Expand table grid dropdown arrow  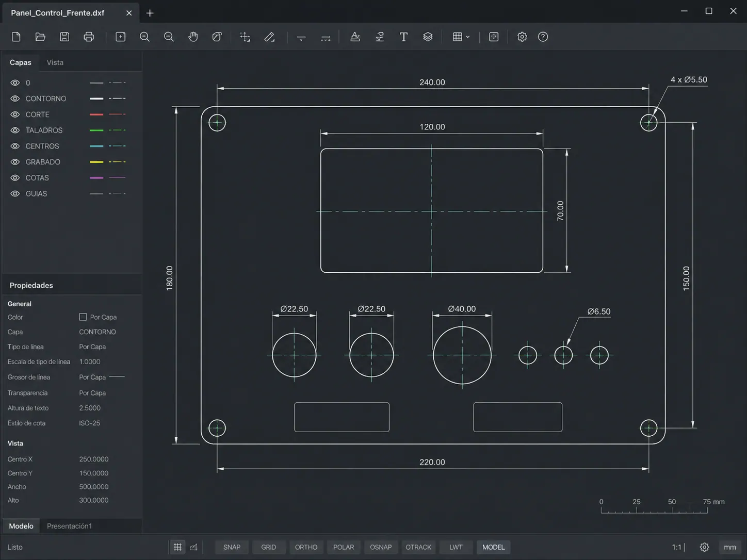(x=467, y=37)
